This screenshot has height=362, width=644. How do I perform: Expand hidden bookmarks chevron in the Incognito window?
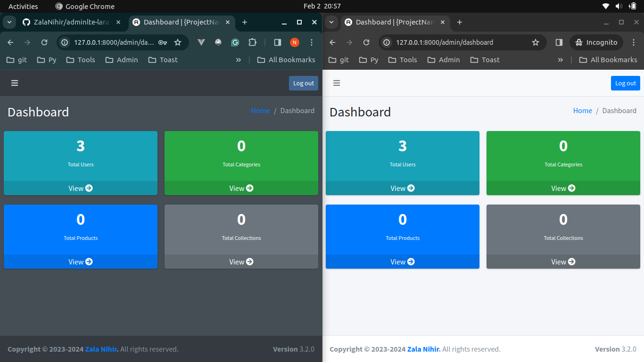click(560, 60)
